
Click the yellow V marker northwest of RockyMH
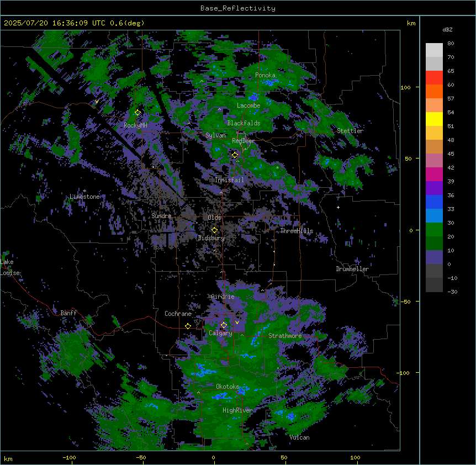pyautogui.click(x=97, y=102)
